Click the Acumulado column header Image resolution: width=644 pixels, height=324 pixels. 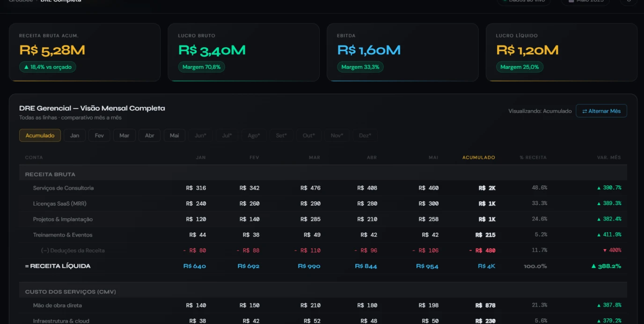click(x=478, y=157)
